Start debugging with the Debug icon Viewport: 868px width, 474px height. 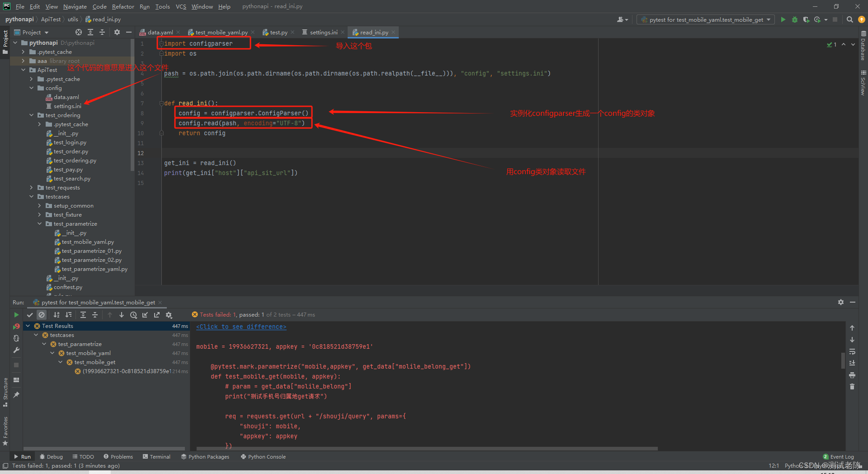pyautogui.click(x=794, y=19)
